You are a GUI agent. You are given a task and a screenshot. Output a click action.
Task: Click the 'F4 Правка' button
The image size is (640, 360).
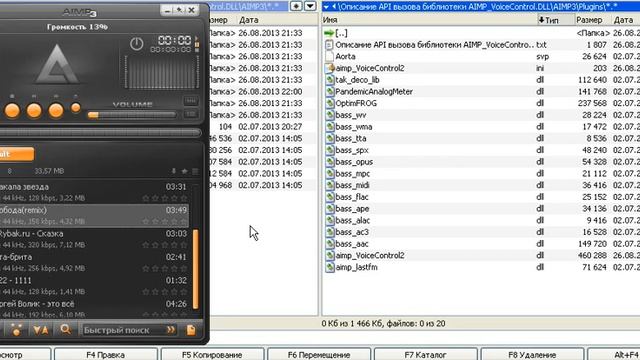point(106,354)
